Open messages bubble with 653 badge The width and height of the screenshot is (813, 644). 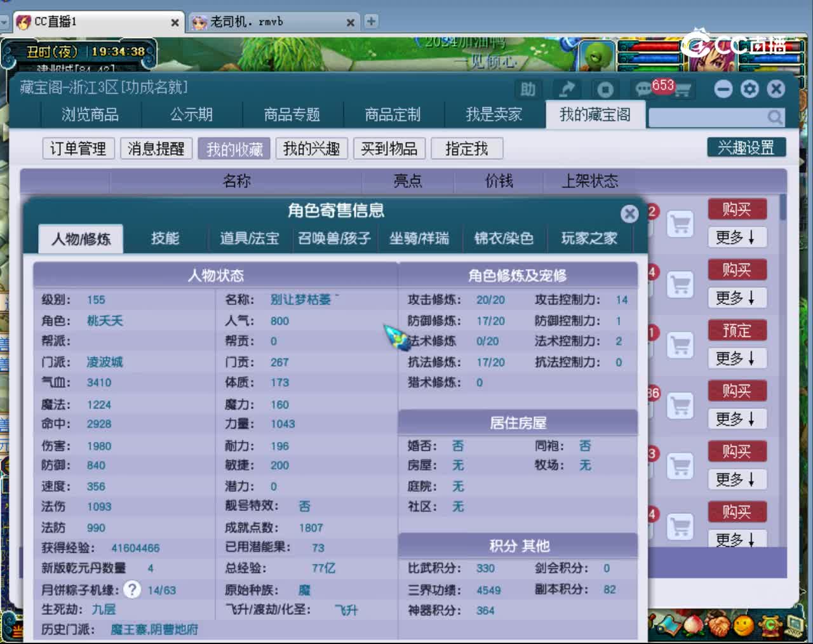(644, 89)
